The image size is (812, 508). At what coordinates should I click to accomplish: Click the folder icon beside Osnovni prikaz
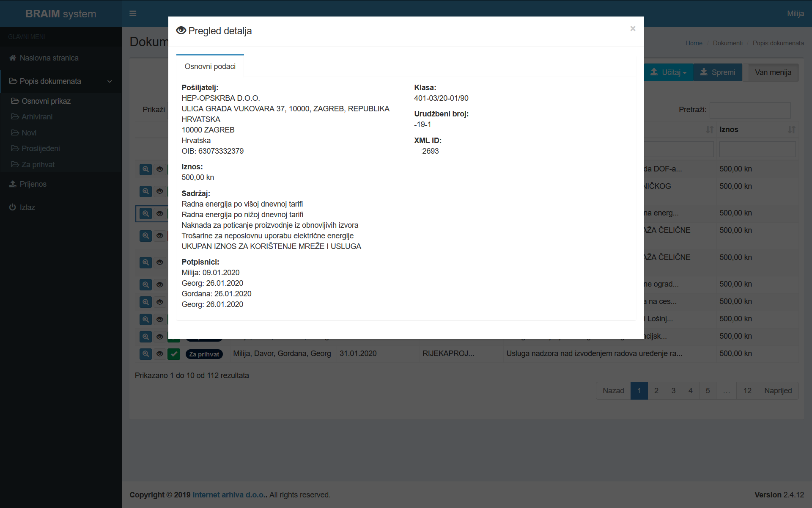coord(15,101)
